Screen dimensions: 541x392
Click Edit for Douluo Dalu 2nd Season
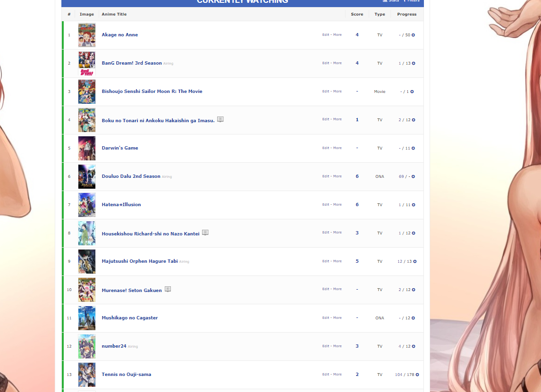coord(326,176)
